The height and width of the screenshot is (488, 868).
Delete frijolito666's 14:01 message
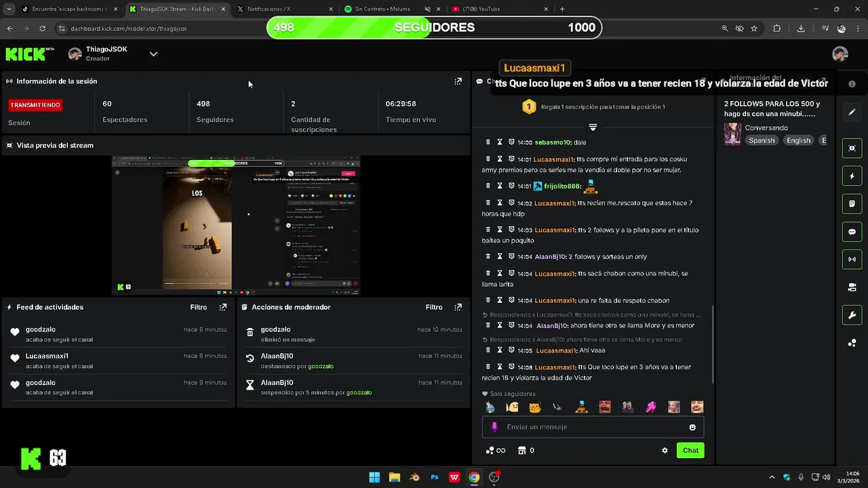pyautogui.click(x=488, y=186)
